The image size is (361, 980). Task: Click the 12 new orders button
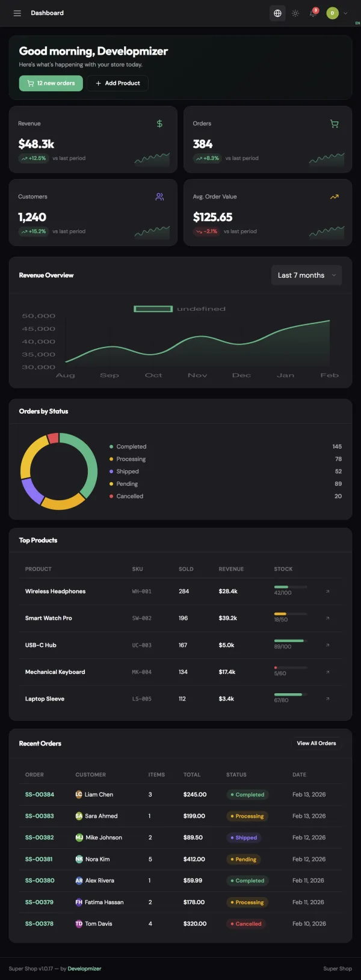51,83
